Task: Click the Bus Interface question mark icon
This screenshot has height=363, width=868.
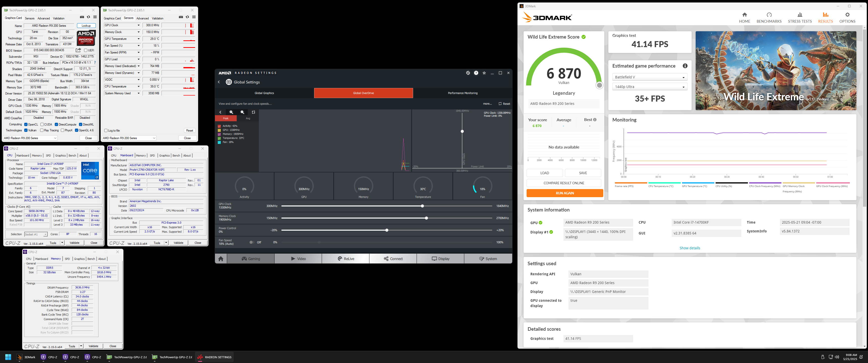Action: [x=95, y=63]
